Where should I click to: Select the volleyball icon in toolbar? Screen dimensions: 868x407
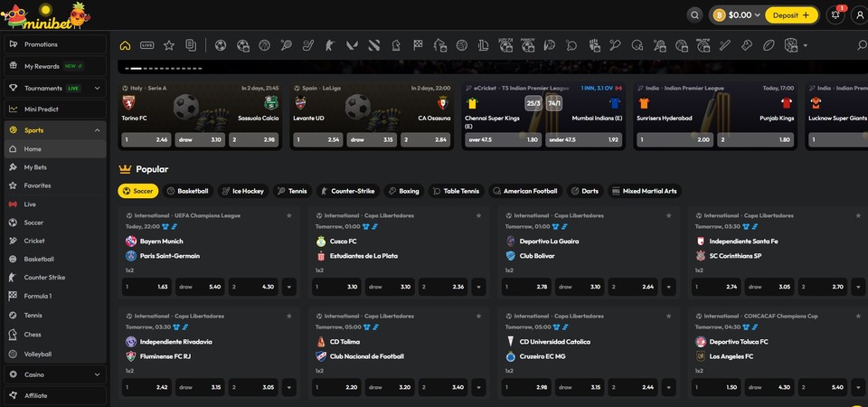(x=461, y=45)
